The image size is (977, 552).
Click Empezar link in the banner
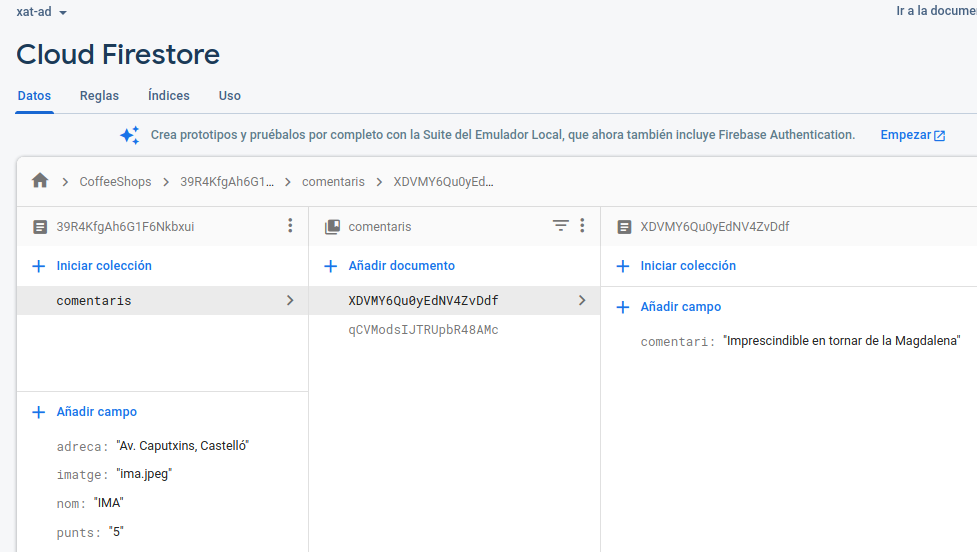click(912, 135)
